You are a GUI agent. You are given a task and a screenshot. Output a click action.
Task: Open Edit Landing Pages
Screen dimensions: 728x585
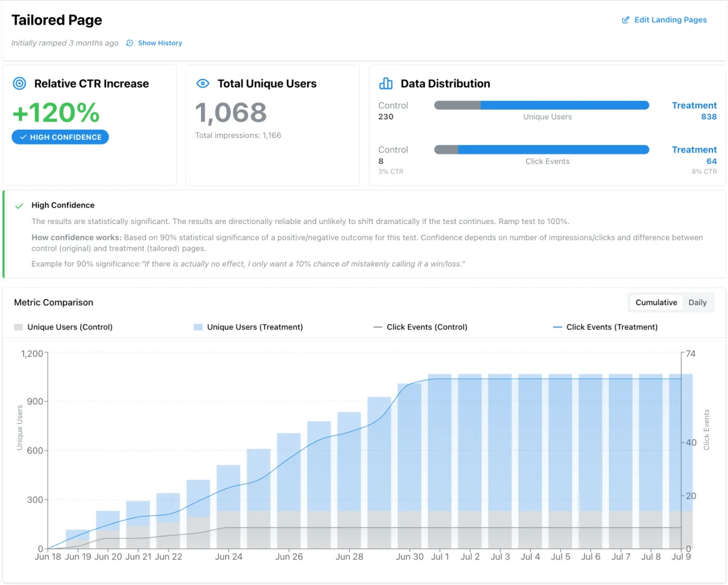670,20
